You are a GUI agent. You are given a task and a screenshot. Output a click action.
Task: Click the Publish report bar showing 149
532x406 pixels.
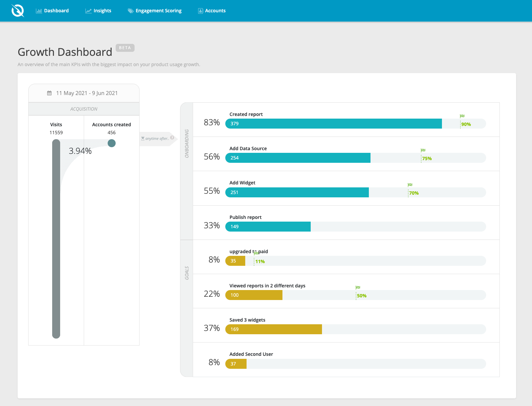[x=268, y=227]
